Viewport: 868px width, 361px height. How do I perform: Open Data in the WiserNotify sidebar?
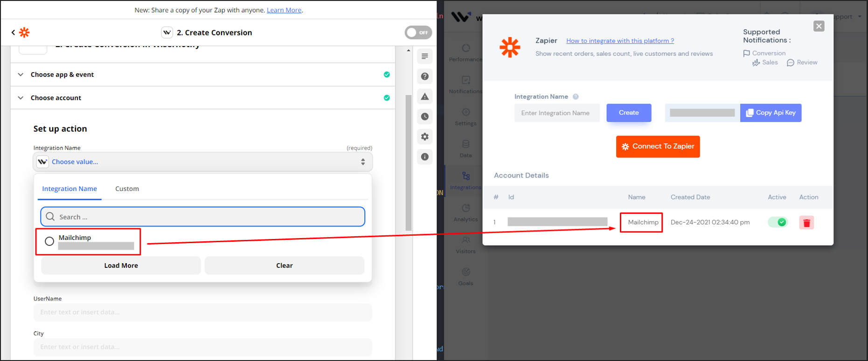click(465, 149)
